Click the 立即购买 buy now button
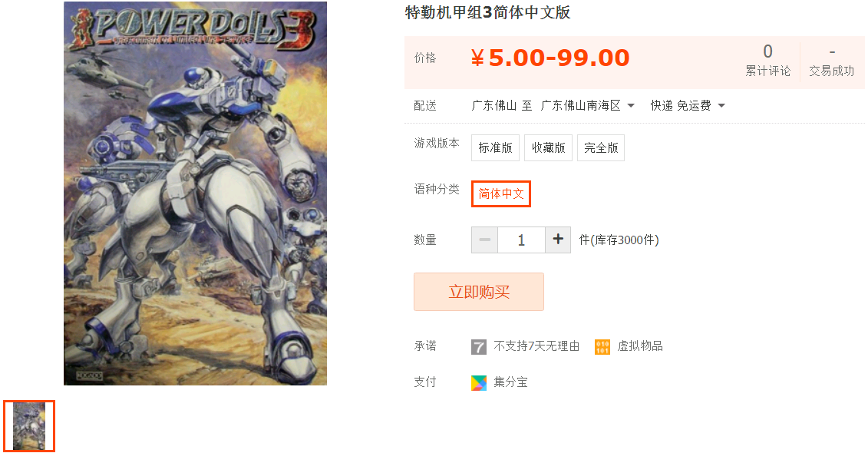The width and height of the screenshot is (868, 453). click(x=479, y=292)
